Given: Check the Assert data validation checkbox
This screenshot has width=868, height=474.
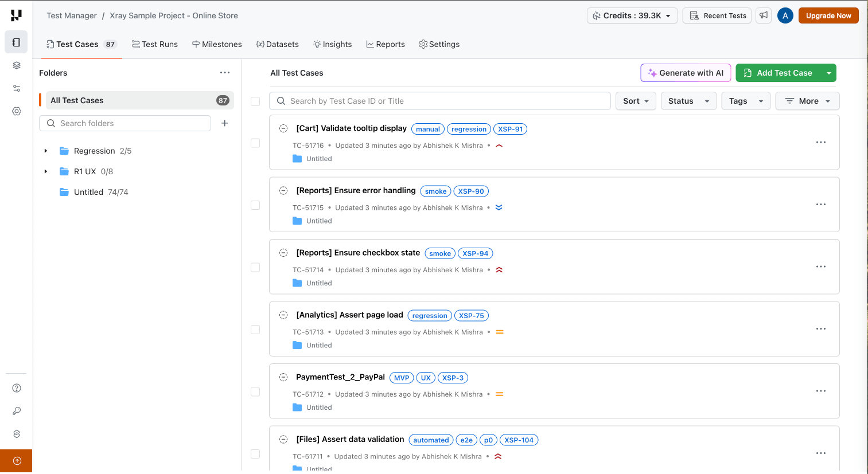Looking at the screenshot, I should coord(255,454).
